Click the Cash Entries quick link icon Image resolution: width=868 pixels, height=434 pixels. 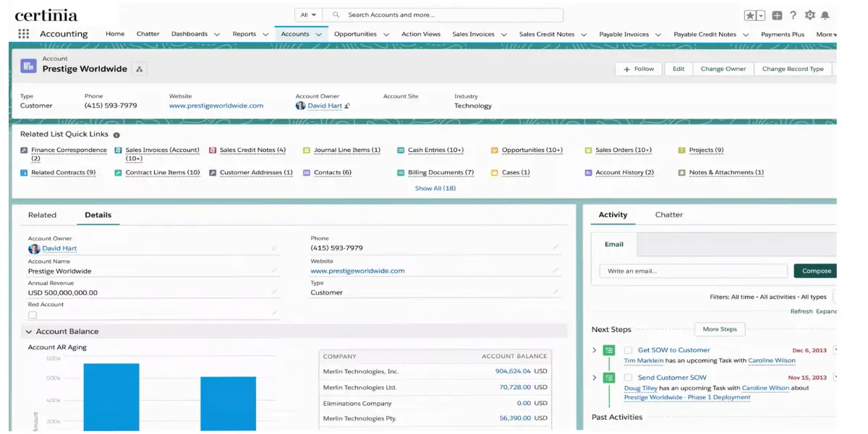tap(401, 150)
